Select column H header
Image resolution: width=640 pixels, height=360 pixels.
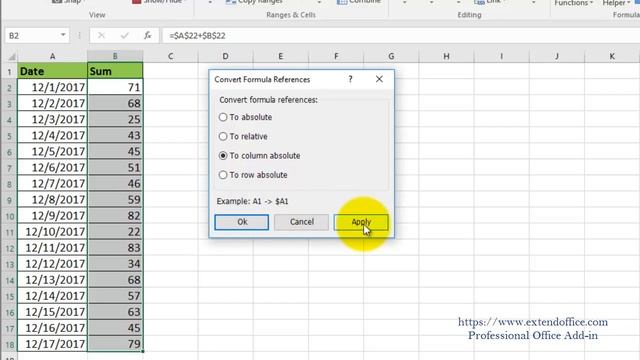(x=446, y=56)
